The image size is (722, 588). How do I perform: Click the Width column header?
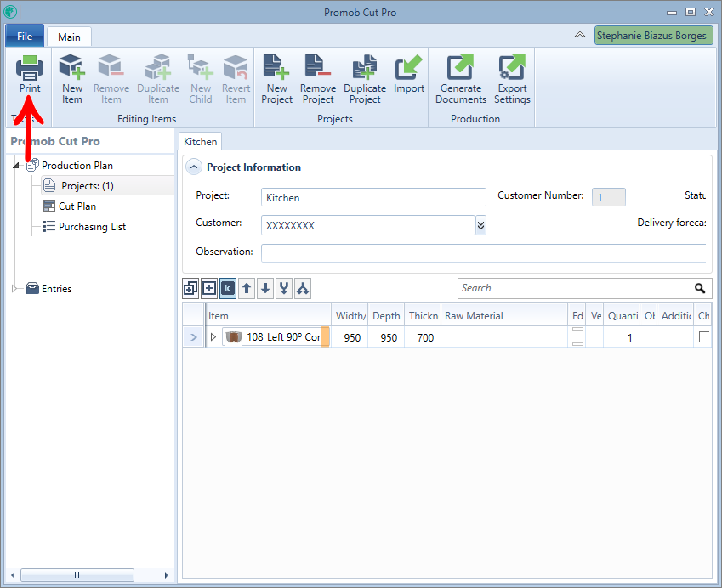coord(350,315)
